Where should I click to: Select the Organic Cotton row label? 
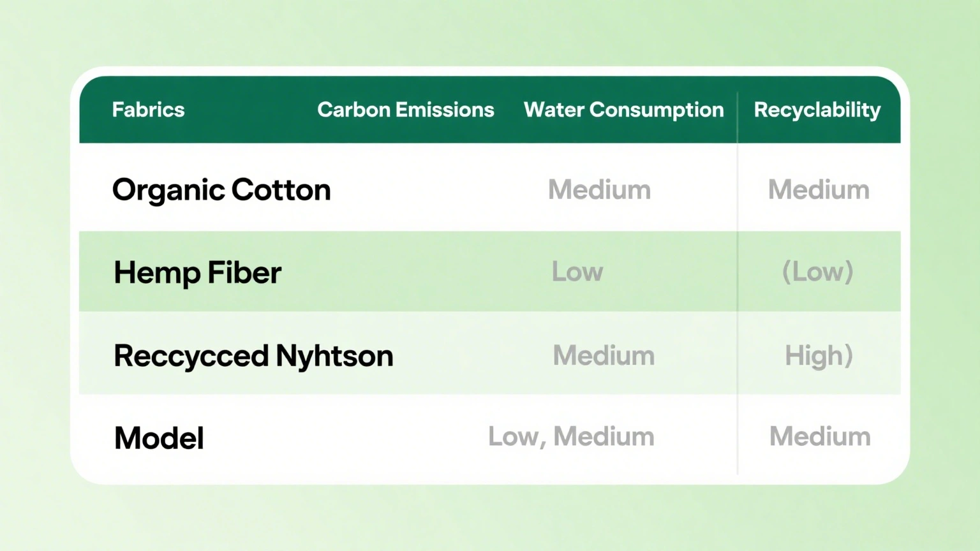pos(221,190)
